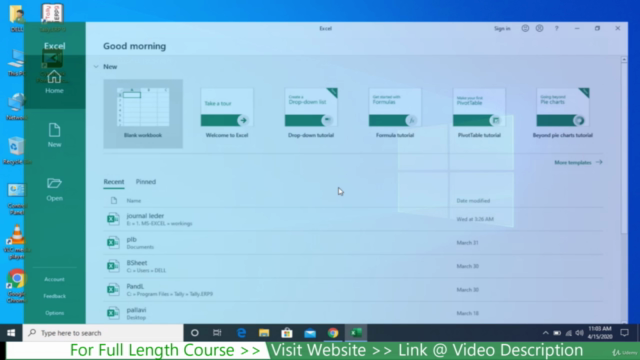Click the Excel file icon beside BSheet
The image size is (640, 360).
(113, 266)
